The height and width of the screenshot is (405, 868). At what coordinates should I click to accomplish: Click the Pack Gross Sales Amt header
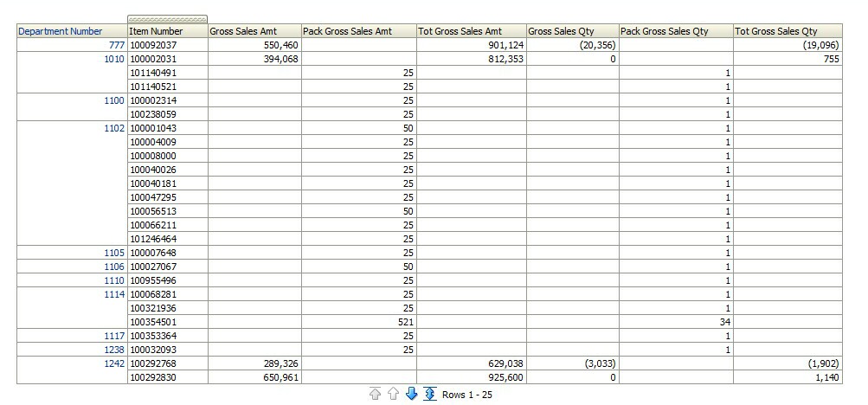pos(347,31)
